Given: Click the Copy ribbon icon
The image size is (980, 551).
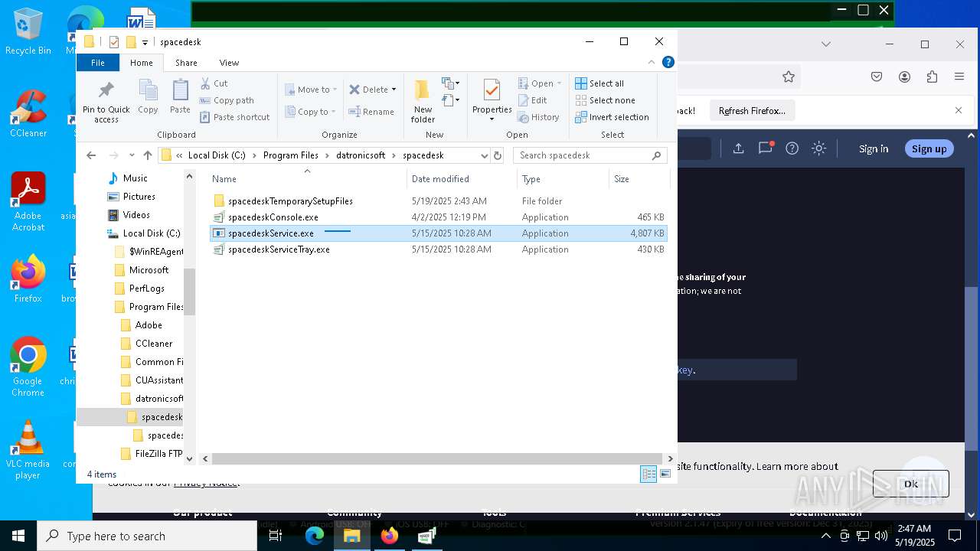Looking at the screenshot, I should [148, 96].
